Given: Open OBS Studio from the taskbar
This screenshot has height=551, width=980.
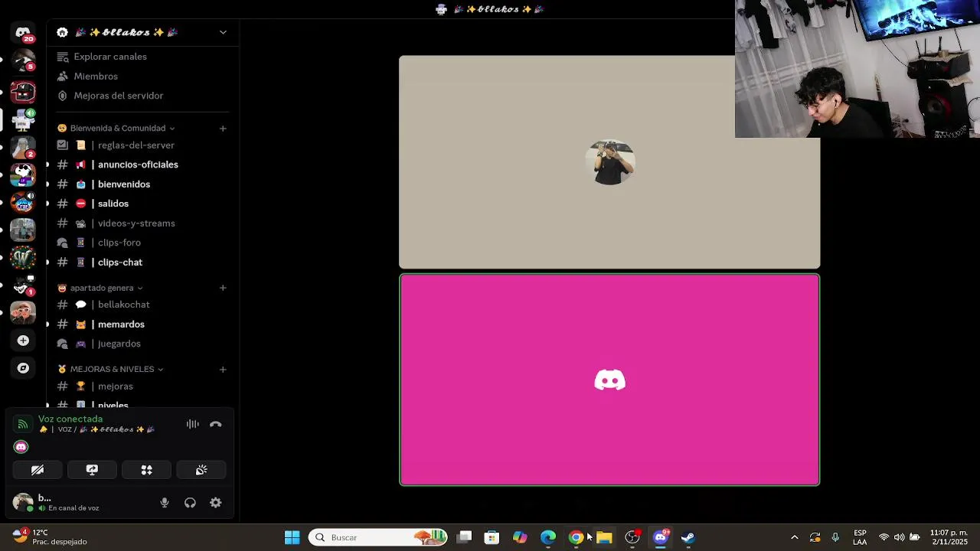Looking at the screenshot, I should 632,537.
